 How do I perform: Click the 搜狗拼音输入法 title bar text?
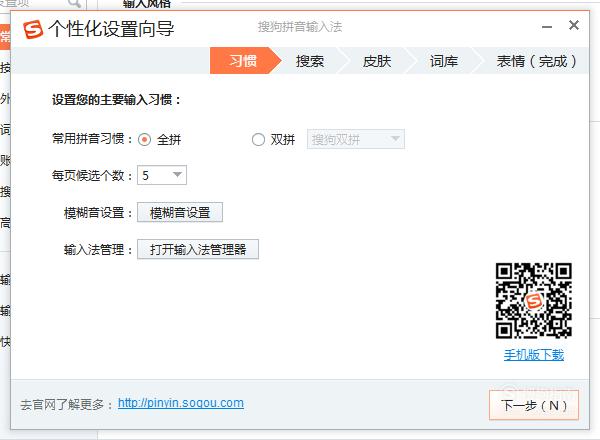(300, 27)
